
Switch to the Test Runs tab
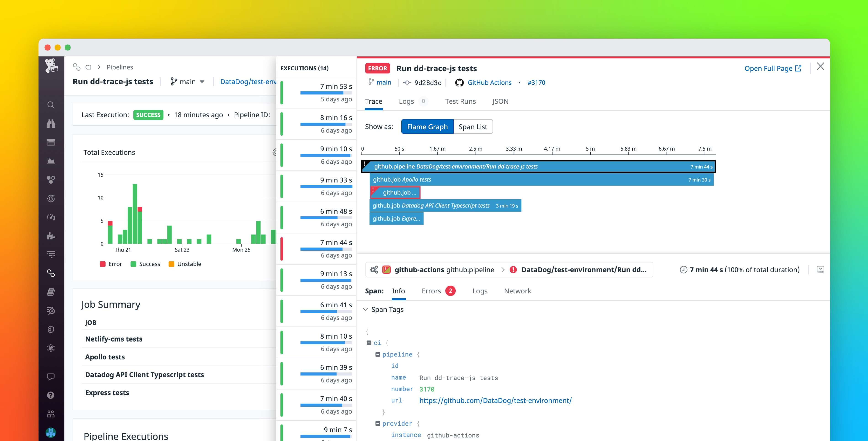460,101
